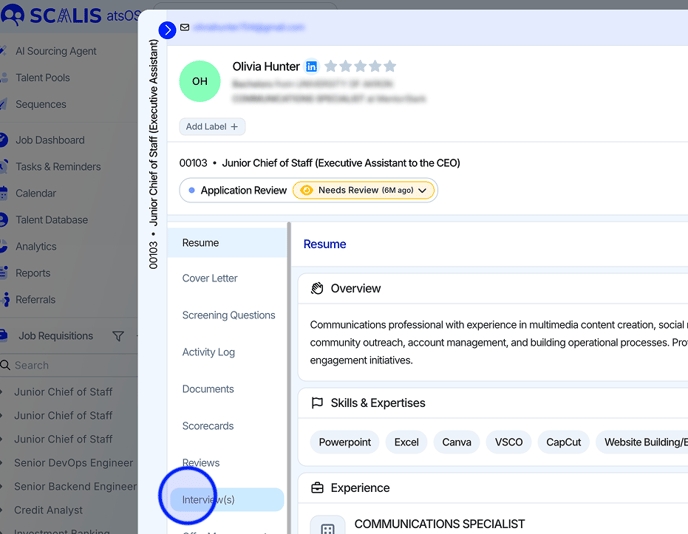Rate candidate with the third star
Image resolution: width=688 pixels, height=534 pixels.
click(360, 67)
